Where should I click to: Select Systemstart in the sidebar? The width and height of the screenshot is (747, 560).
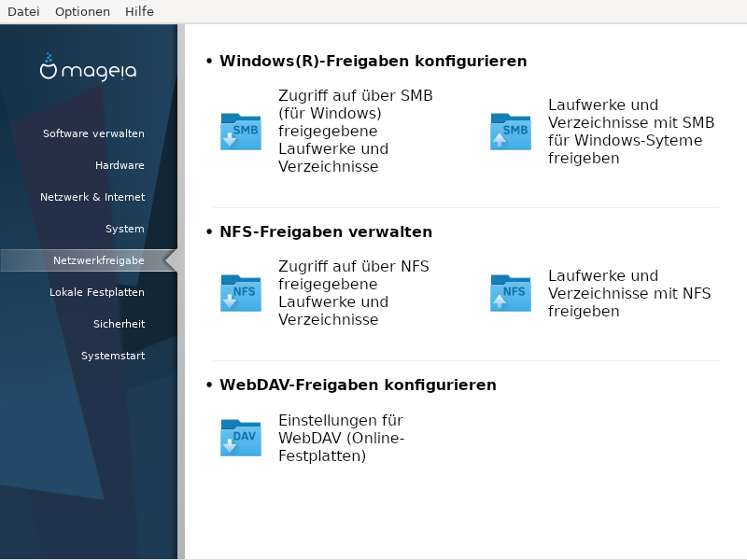(x=113, y=356)
